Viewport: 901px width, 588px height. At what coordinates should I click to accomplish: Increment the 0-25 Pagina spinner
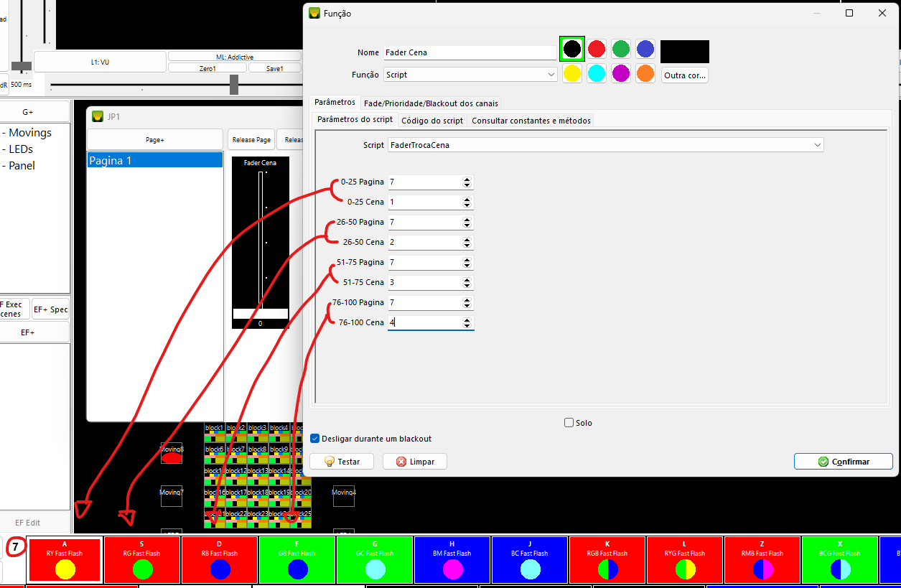[467, 179]
